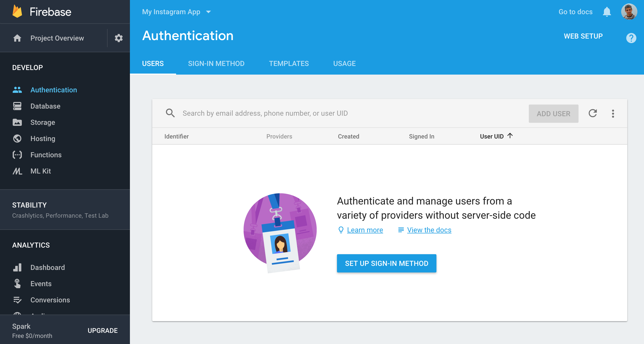Click the Set Up Sign-in Method button
Viewport: 644px width, 344px height.
click(386, 263)
